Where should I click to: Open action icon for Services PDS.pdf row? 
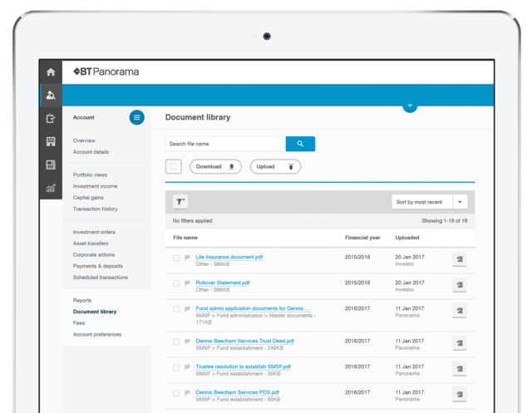[x=460, y=395]
